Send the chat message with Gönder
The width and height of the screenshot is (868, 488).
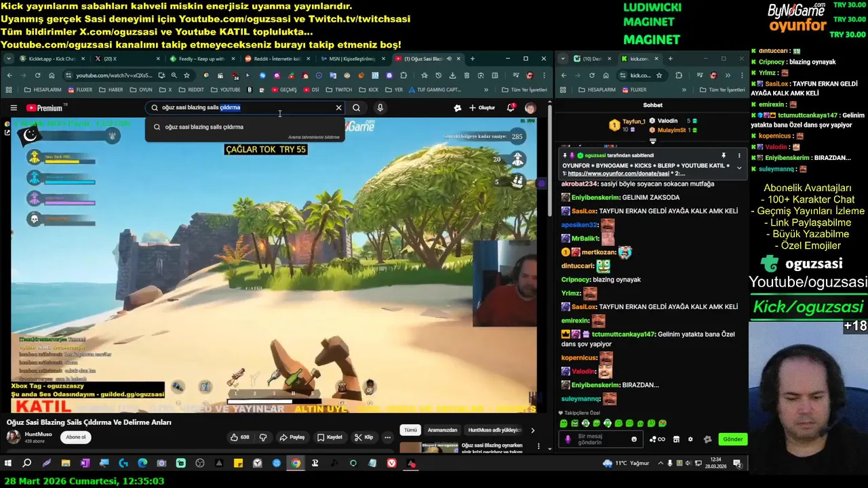pyautogui.click(x=732, y=439)
